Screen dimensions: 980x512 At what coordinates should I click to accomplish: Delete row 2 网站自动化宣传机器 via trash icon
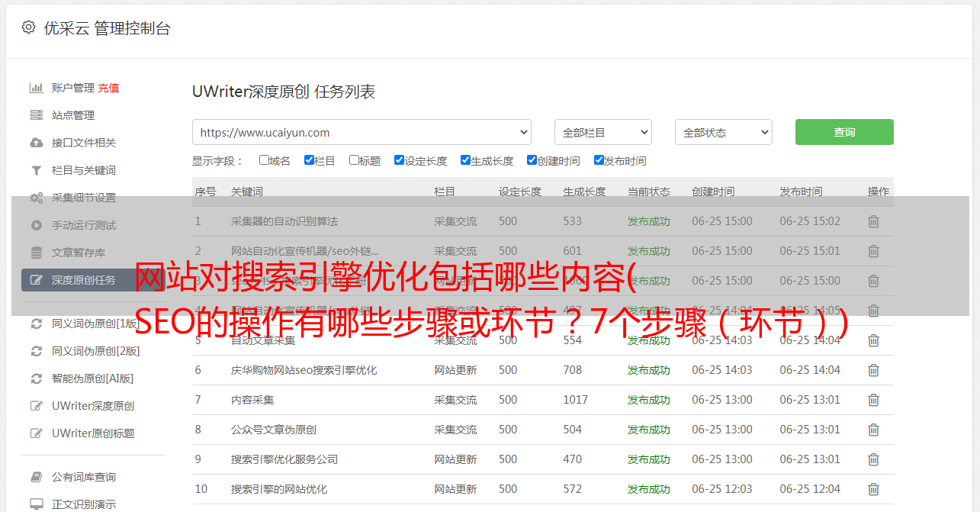coord(874,251)
